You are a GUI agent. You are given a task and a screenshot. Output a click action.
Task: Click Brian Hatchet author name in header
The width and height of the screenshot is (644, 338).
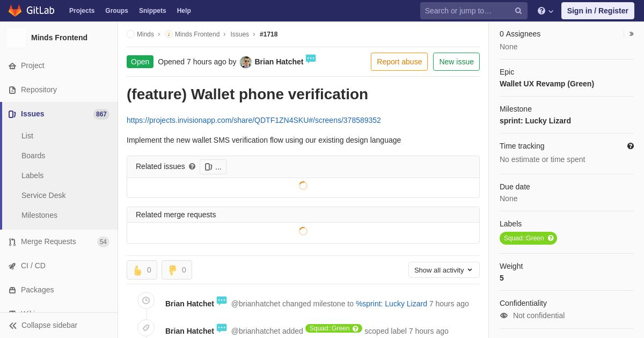[279, 62]
